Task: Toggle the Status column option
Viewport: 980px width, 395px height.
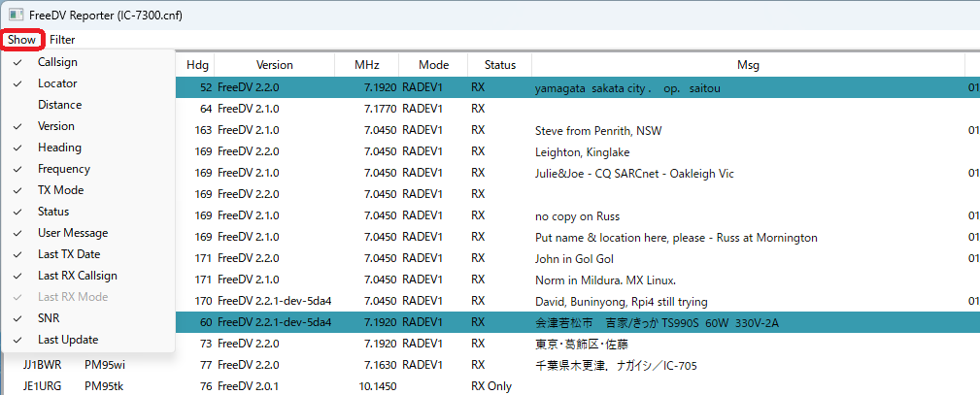Action: 88,212
